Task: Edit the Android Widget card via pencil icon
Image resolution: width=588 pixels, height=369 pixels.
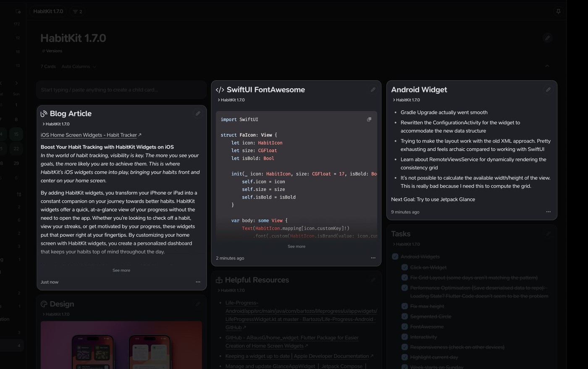Action: coord(548,89)
